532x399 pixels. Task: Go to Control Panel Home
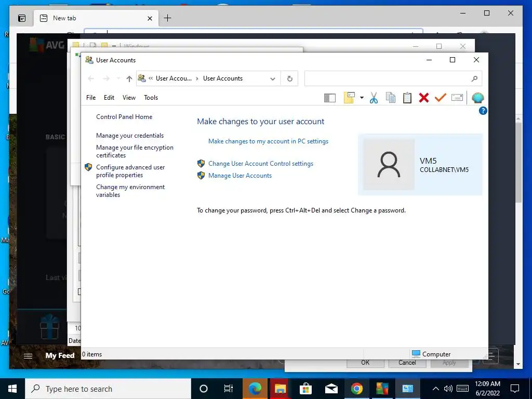(124, 117)
